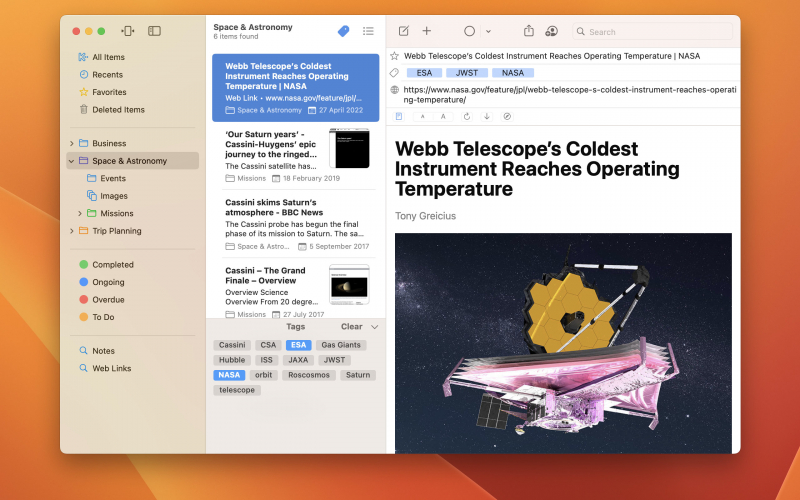Open the Web Links saved search
This screenshot has width=800, height=500.
pos(112,368)
